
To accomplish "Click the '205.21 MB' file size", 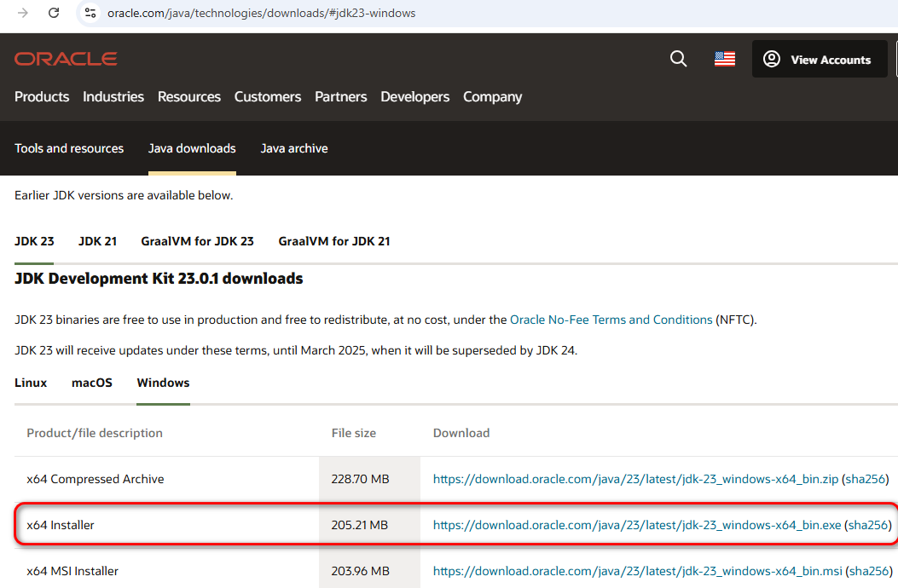I will pyautogui.click(x=360, y=525).
